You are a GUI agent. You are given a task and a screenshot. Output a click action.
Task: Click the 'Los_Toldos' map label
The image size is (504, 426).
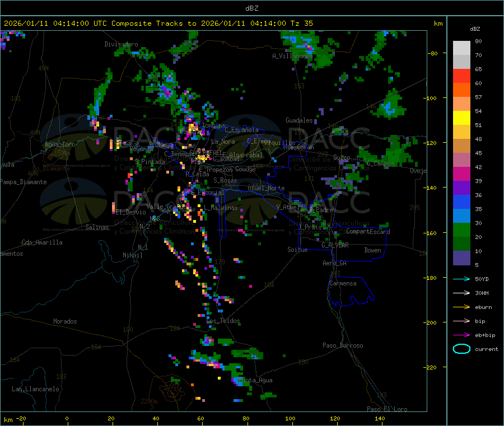coord(223,321)
